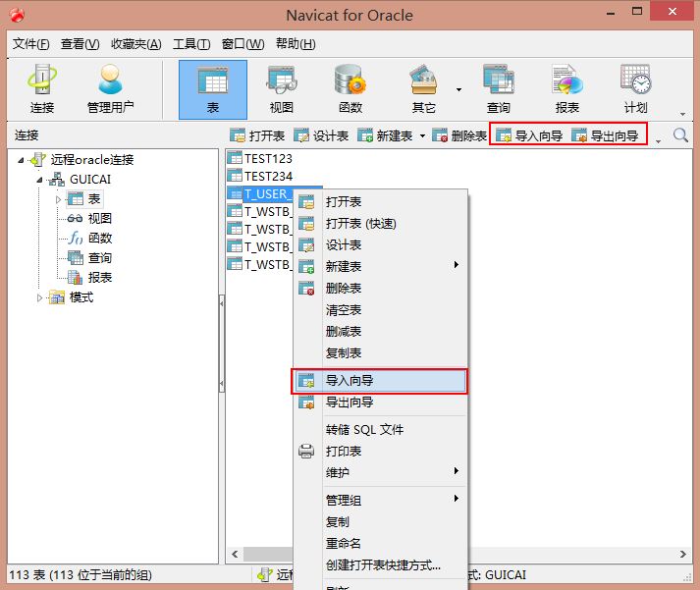Launch Export Wizard (导出向导) from toolbar
700x590 pixels.
[605, 135]
